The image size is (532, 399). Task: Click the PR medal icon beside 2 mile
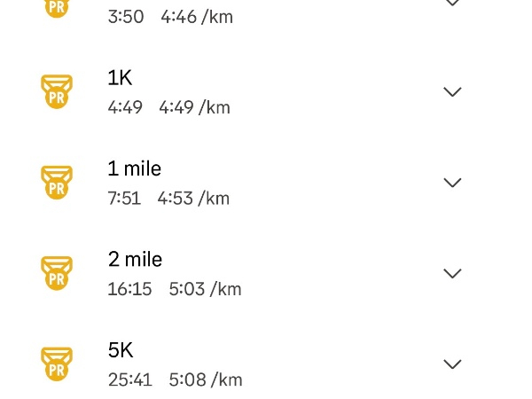pyautogui.click(x=57, y=273)
